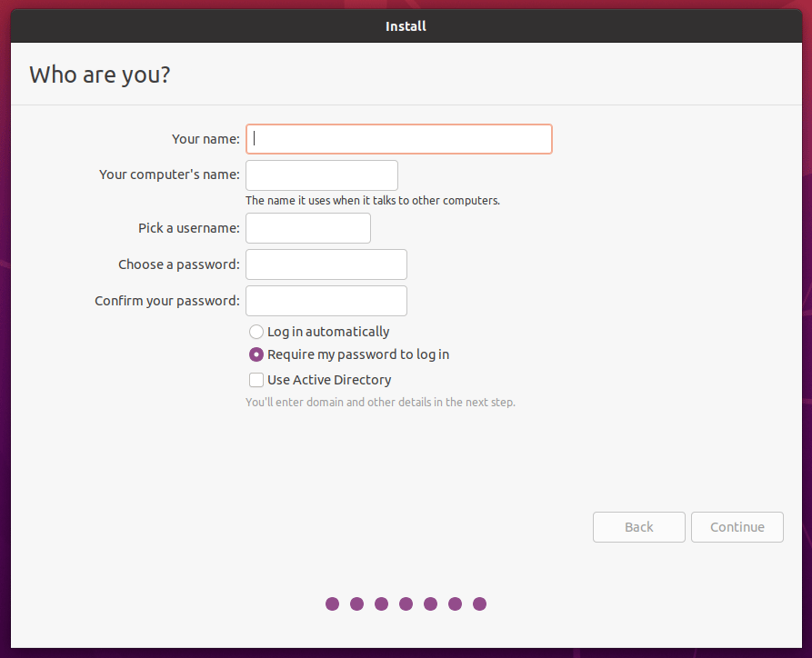812x658 pixels.
Task: Click the 'Choose a password' field
Action: point(326,264)
